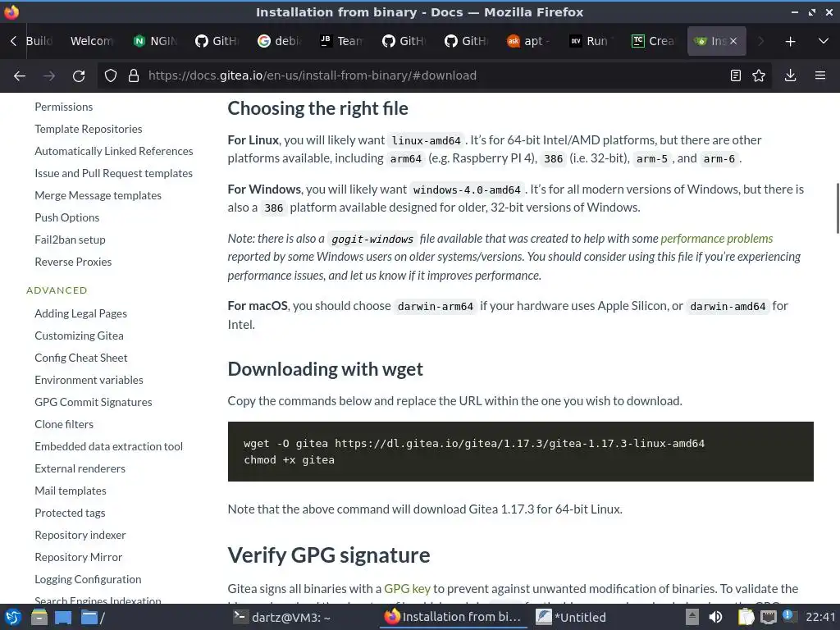The width and height of the screenshot is (840, 630).
Task: Open Embedded data extraction tool link
Action: (109, 446)
